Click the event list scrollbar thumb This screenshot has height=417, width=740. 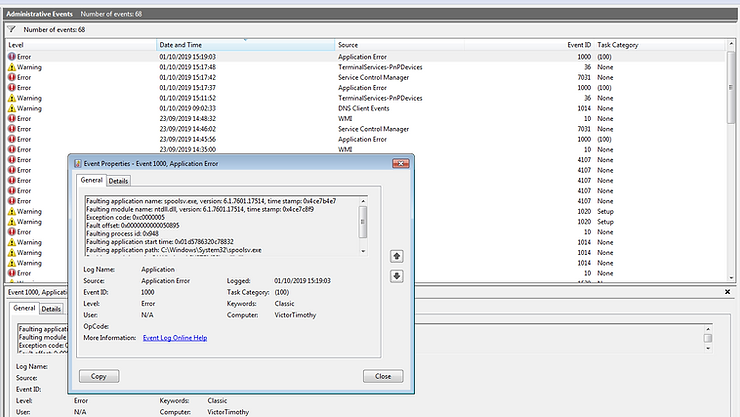[731, 87]
